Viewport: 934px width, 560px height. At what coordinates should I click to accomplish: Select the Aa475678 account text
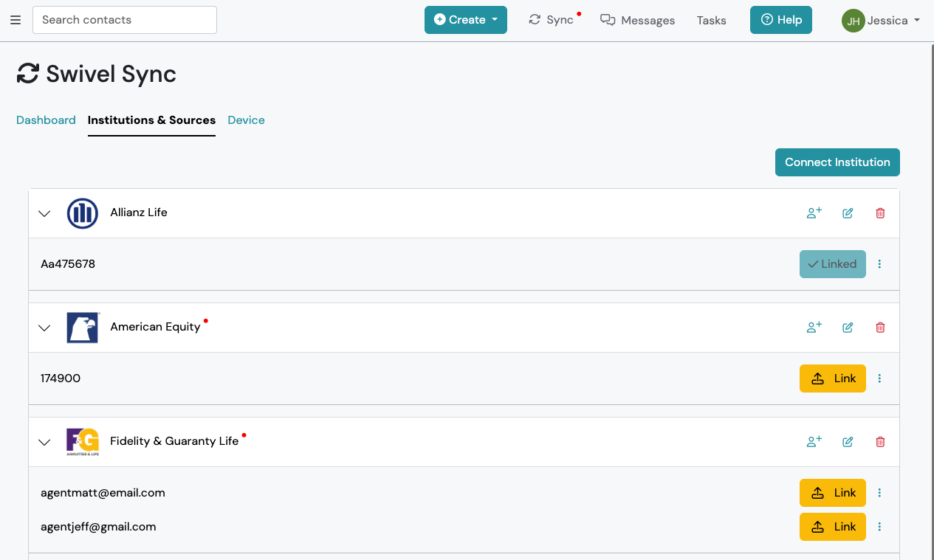tap(68, 264)
